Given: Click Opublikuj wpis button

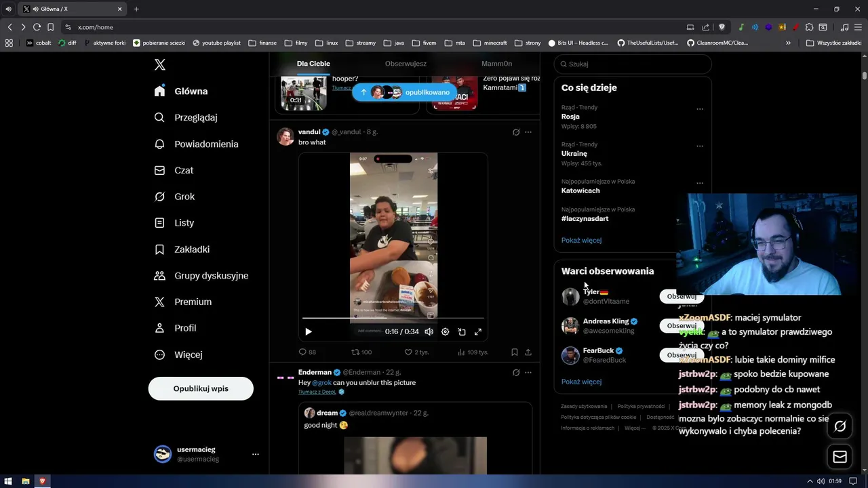Looking at the screenshot, I should [201, 388].
